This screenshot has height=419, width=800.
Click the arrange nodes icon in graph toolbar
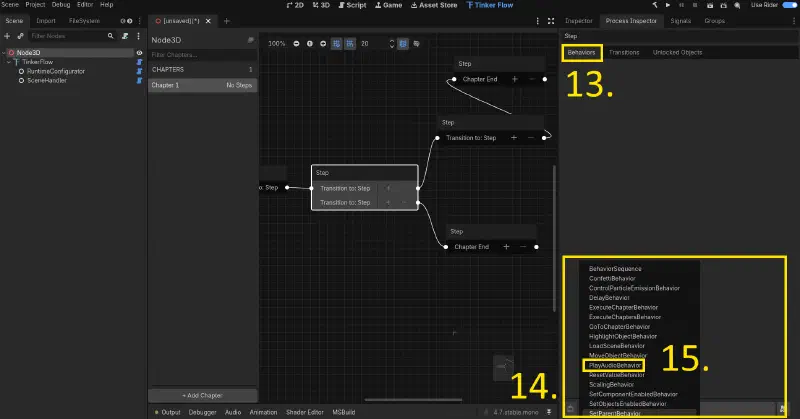pyautogui.click(x=416, y=44)
